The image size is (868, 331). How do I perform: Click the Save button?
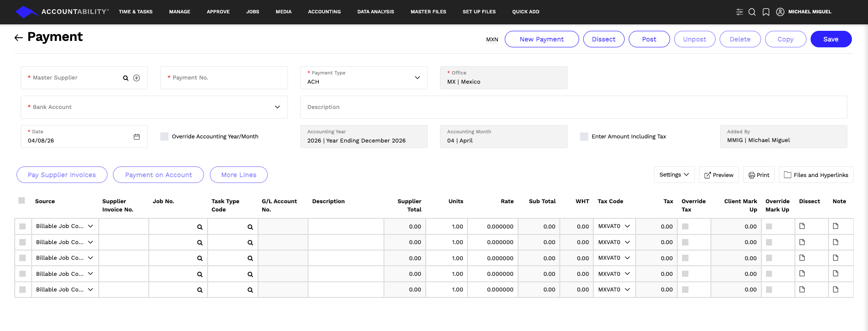[830, 39]
